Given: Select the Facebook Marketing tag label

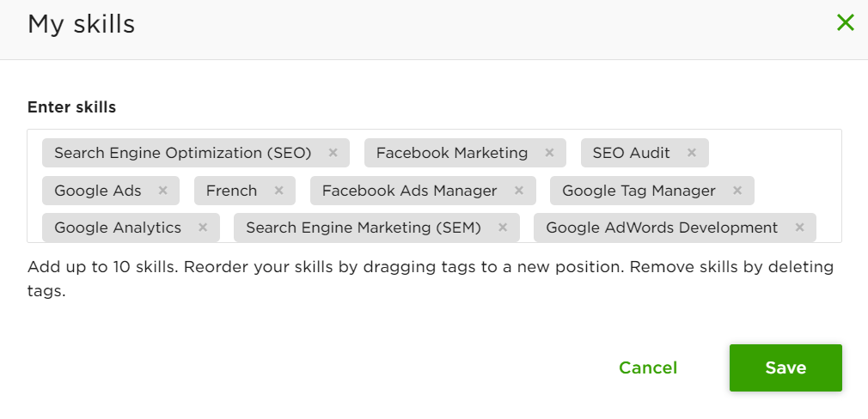Looking at the screenshot, I should (452, 153).
